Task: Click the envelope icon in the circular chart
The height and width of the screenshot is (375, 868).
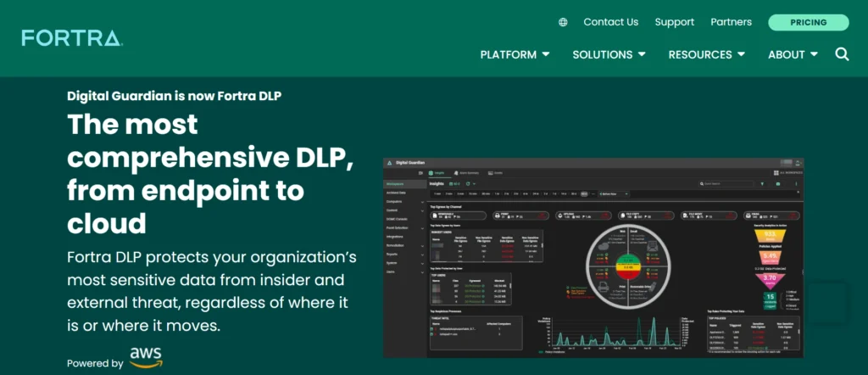Action: pos(653,245)
